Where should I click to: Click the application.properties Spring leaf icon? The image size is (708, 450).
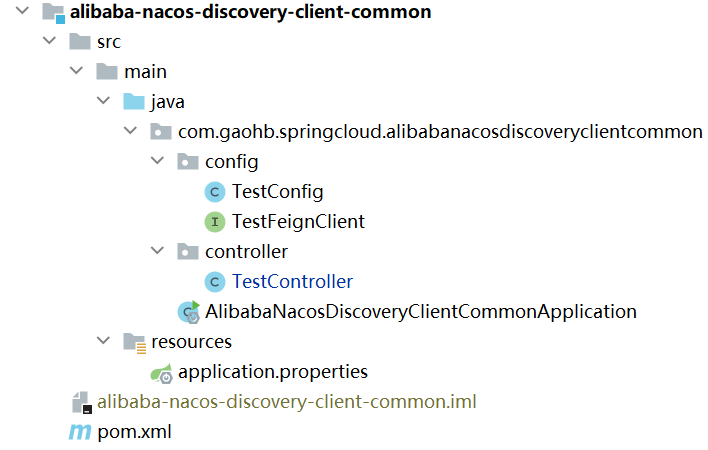(161, 373)
